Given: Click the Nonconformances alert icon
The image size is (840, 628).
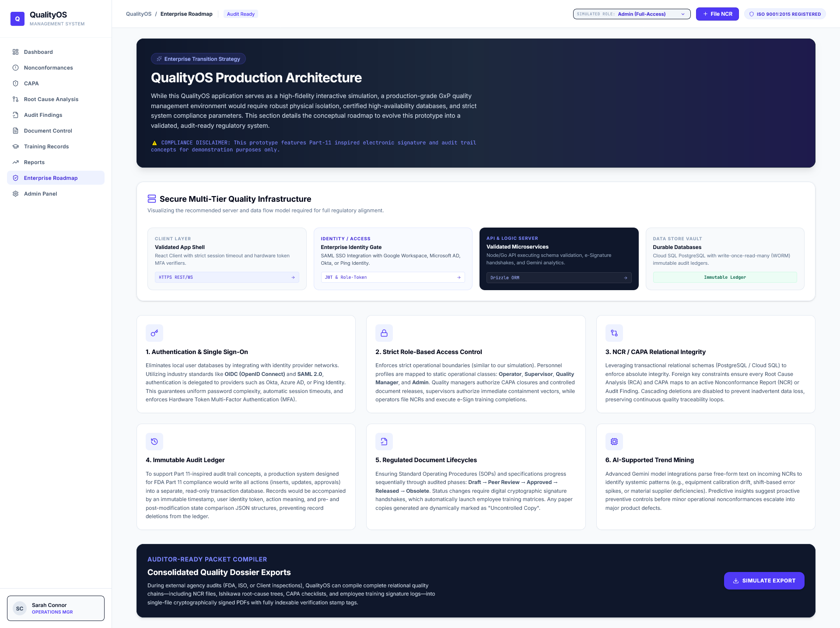Looking at the screenshot, I should pyautogui.click(x=16, y=68).
